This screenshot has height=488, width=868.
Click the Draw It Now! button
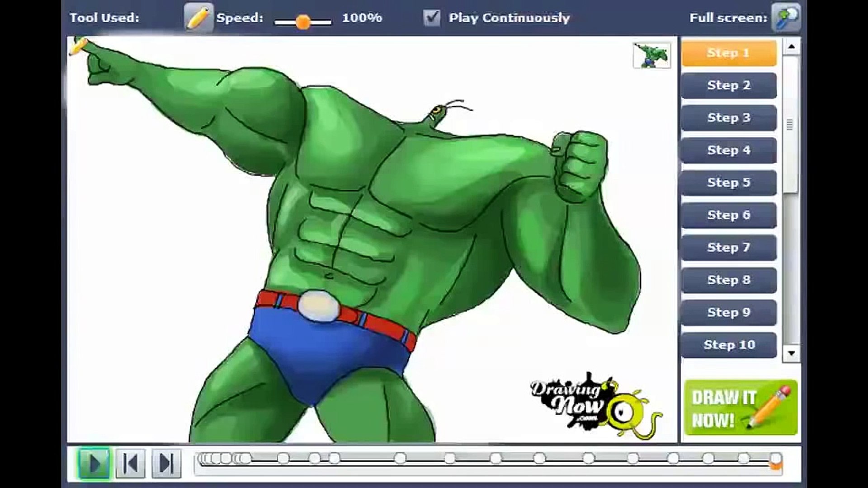point(741,408)
